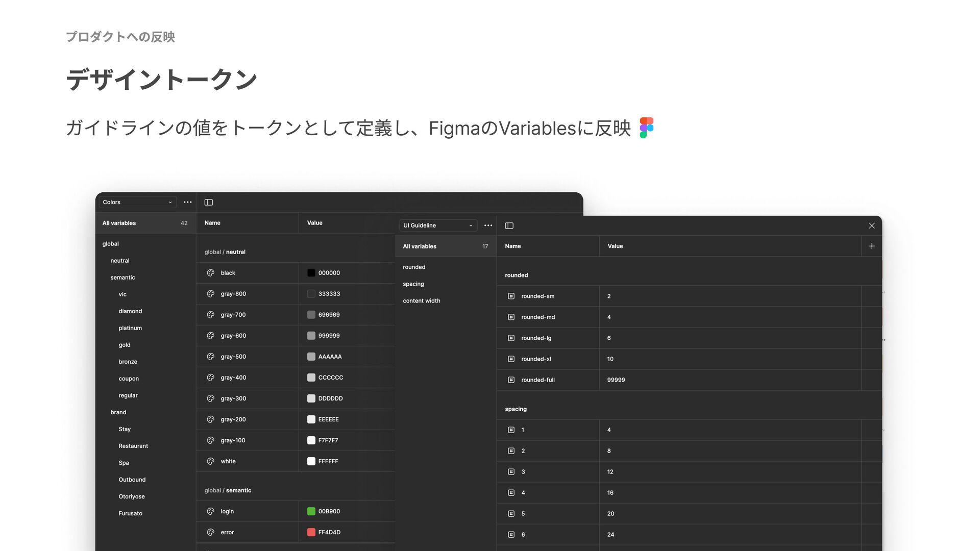Open the UI Guideline more options menu
The width and height of the screenshot is (980, 551).
pos(488,226)
